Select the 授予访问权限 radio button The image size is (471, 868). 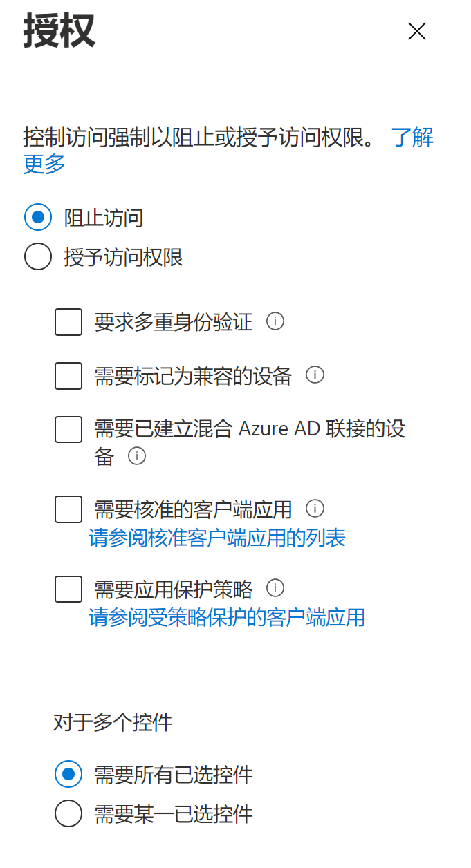point(38,257)
